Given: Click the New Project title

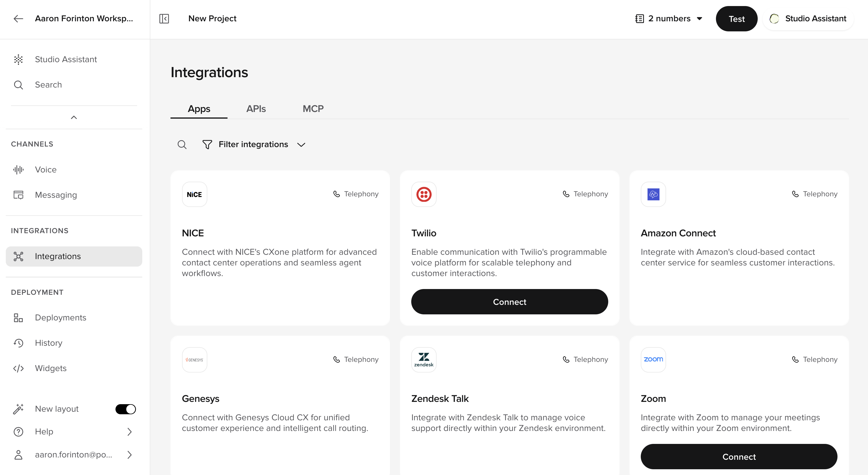Looking at the screenshot, I should (x=212, y=18).
